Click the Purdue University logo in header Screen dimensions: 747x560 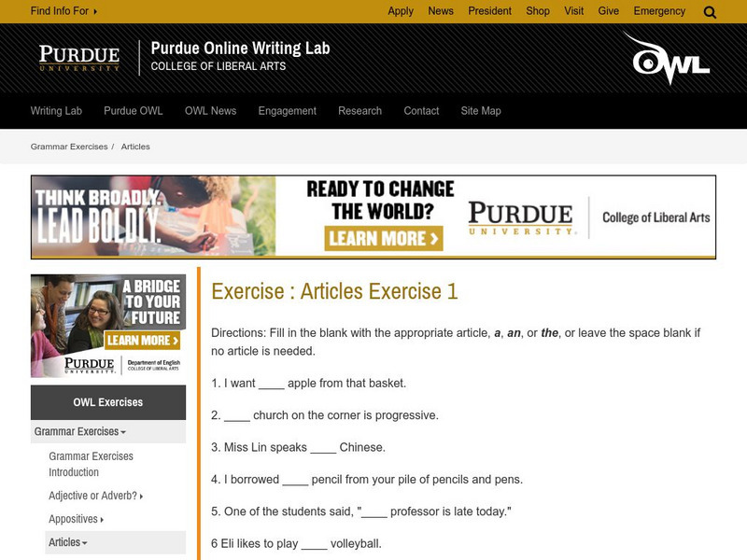pyautogui.click(x=79, y=58)
